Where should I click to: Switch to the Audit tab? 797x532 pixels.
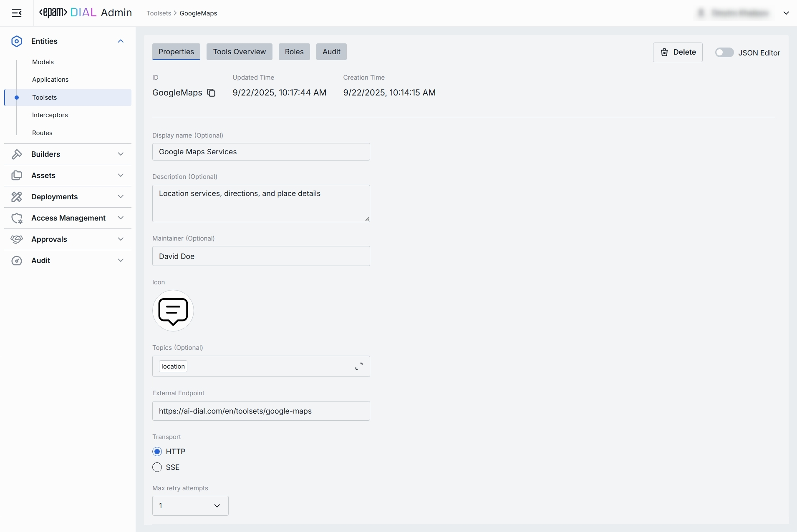tap(331, 52)
